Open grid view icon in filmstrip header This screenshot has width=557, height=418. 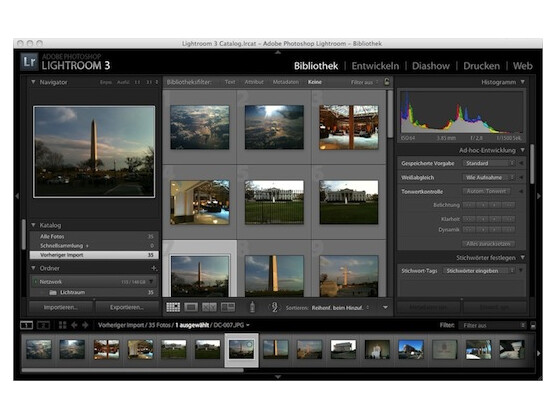[63, 325]
